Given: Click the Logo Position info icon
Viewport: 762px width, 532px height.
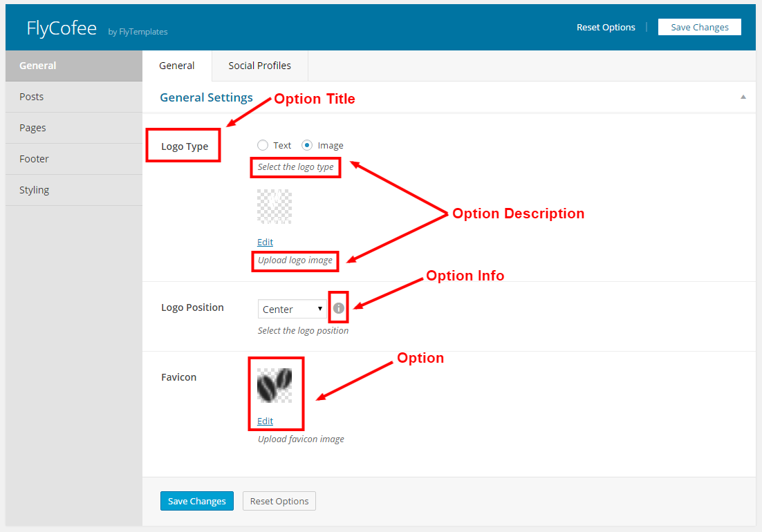Looking at the screenshot, I should 338,308.
